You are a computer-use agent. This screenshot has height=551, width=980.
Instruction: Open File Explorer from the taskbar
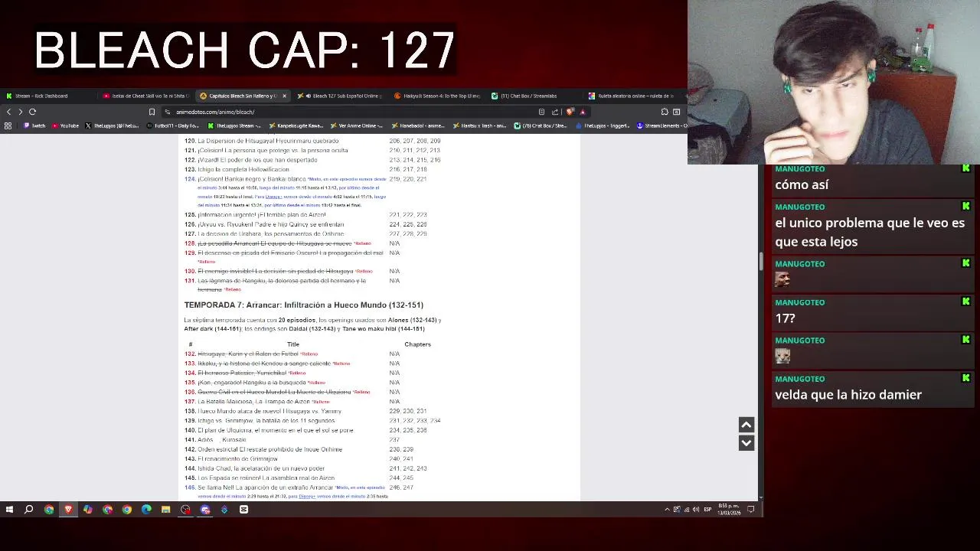click(x=165, y=509)
